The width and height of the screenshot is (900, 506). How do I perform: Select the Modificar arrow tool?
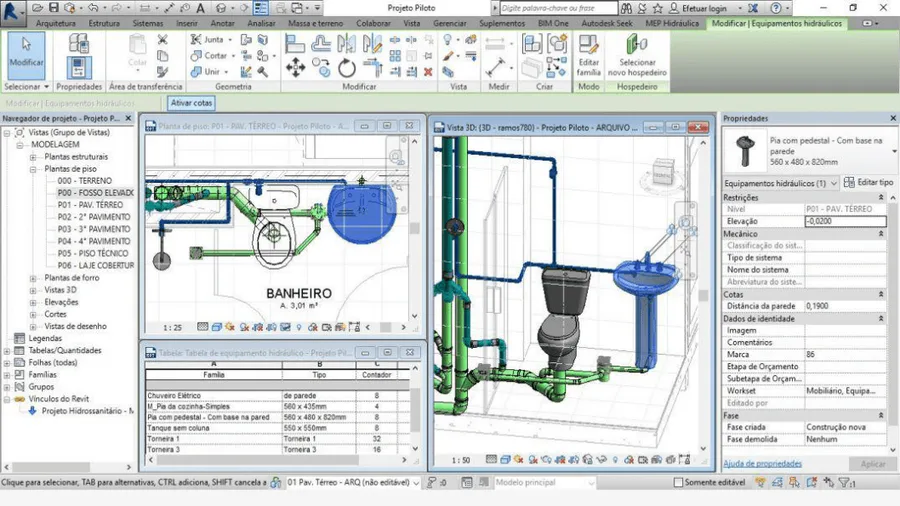[x=26, y=54]
